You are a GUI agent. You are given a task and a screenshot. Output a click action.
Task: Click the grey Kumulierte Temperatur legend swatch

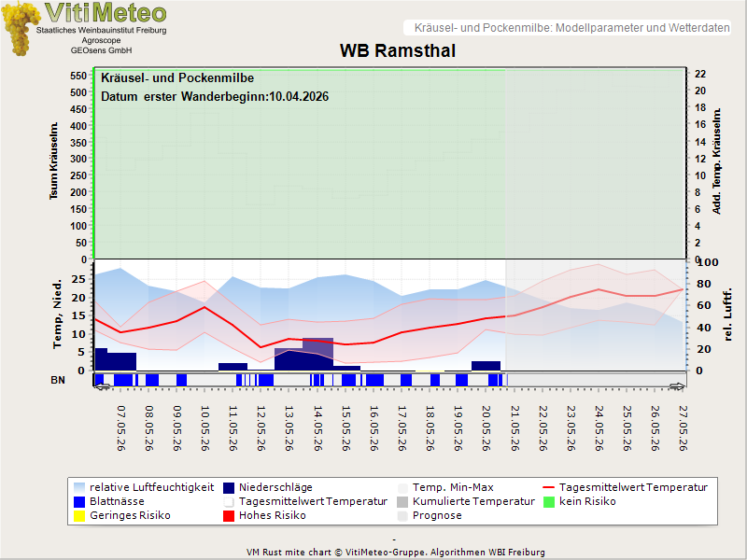402,502
